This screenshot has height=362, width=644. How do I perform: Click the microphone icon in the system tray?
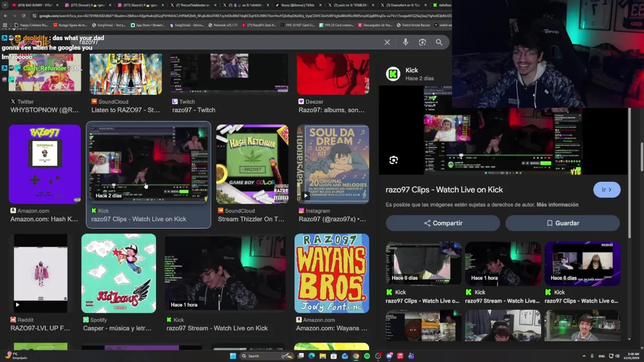(592, 356)
